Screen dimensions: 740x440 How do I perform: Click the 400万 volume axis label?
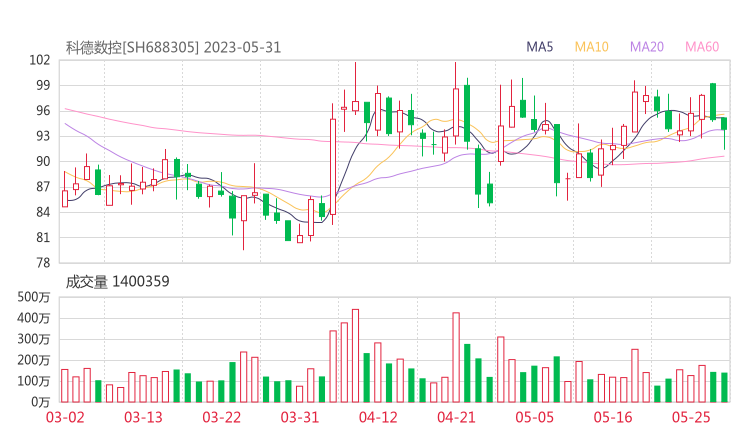pyautogui.click(x=34, y=318)
